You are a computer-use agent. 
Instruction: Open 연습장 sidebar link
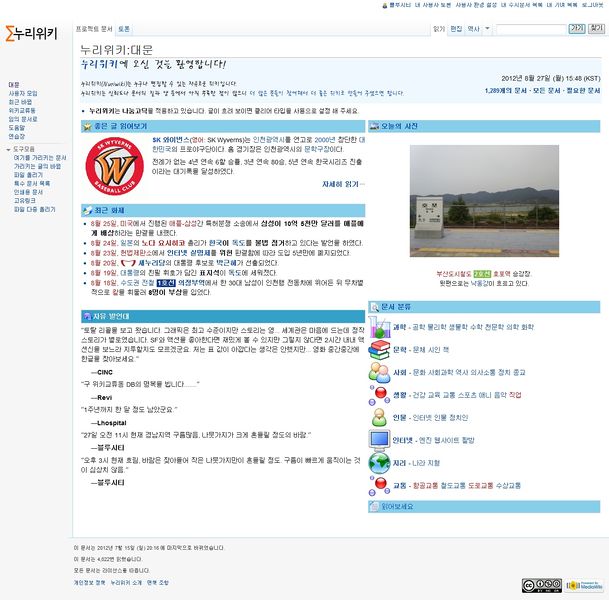(17, 136)
